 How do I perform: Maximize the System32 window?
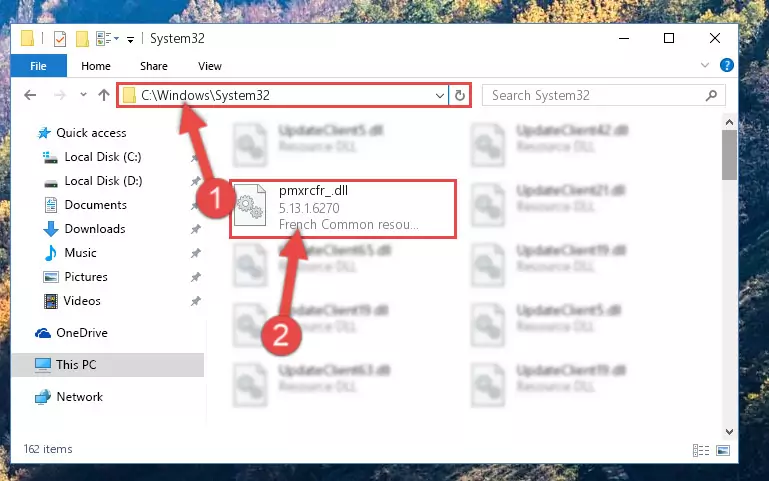(x=668, y=38)
